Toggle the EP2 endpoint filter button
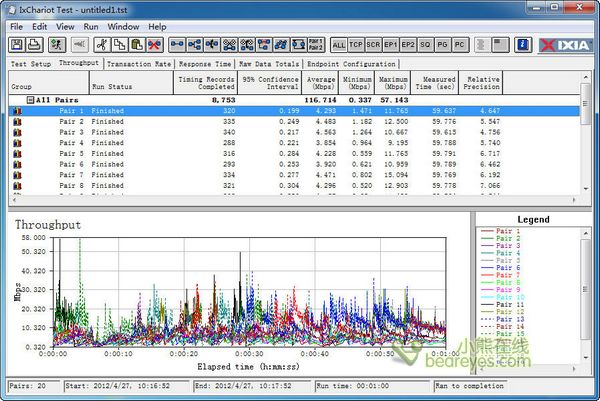 408,45
